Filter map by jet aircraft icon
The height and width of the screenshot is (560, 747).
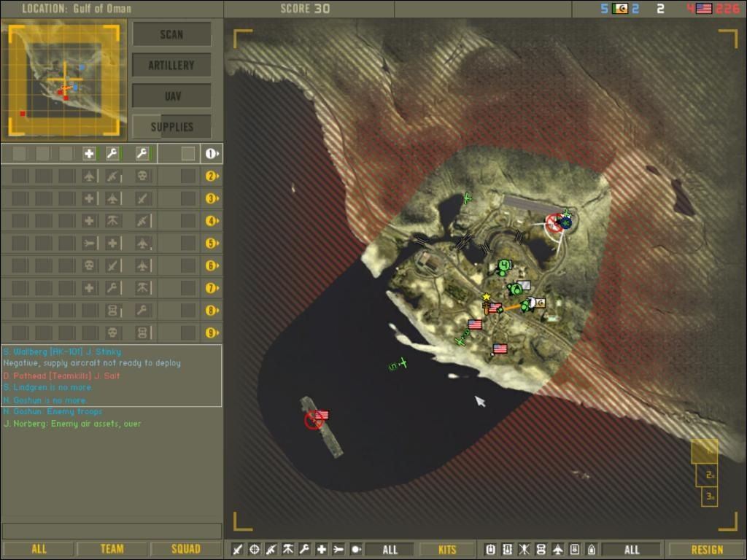click(558, 550)
